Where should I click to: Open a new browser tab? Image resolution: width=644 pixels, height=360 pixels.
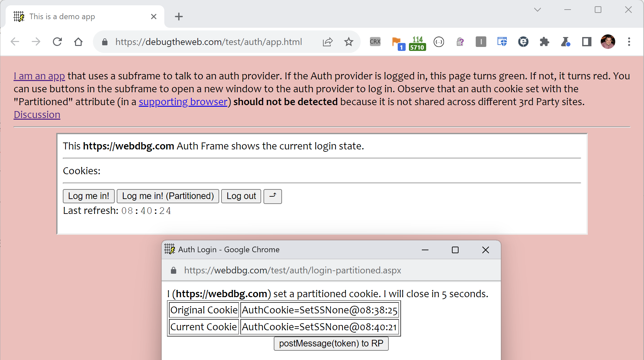click(179, 17)
